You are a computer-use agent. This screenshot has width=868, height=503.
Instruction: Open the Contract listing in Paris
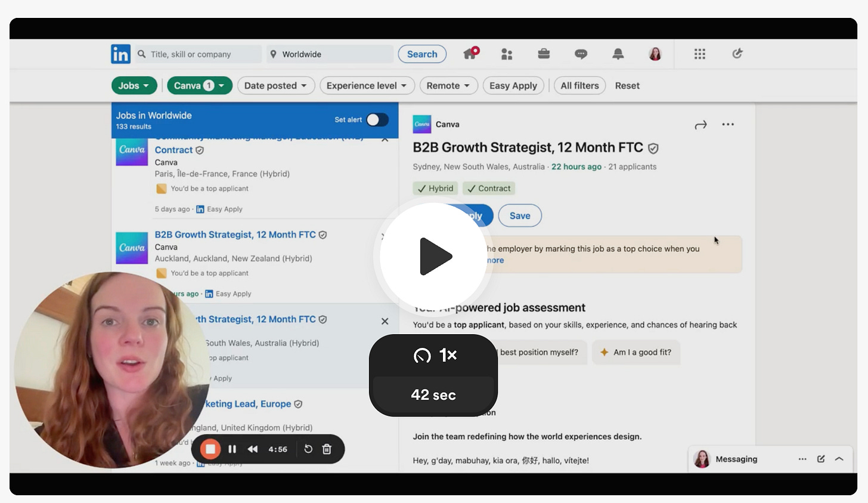pyautogui.click(x=173, y=150)
